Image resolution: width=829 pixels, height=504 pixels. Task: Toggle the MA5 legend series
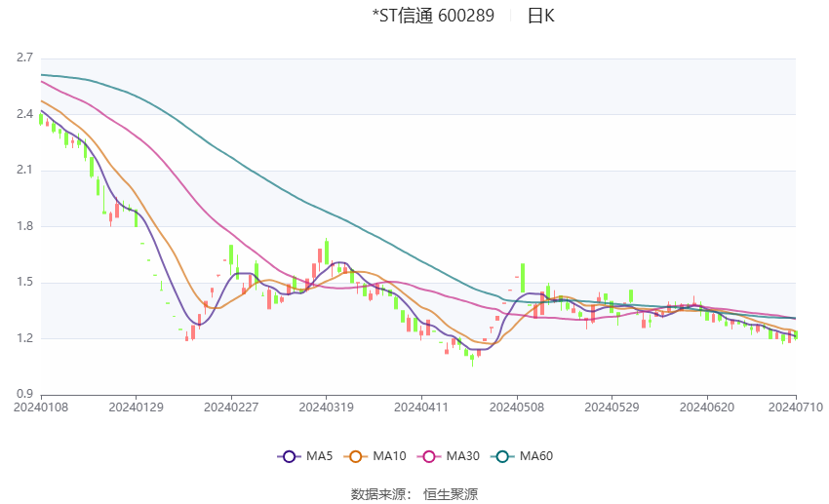pyautogui.click(x=305, y=456)
